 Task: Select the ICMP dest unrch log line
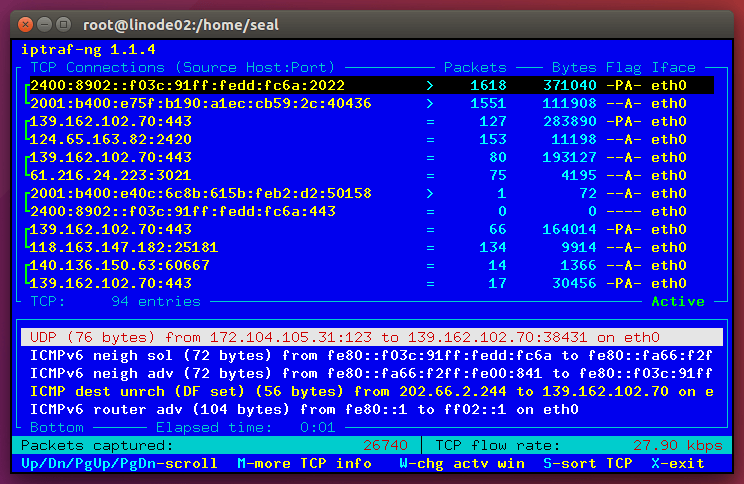372,391
